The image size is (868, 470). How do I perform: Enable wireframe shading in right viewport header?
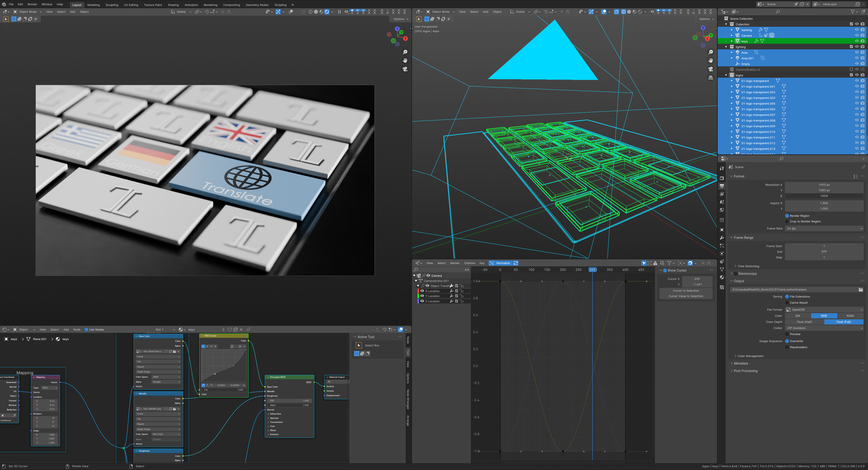click(623, 11)
